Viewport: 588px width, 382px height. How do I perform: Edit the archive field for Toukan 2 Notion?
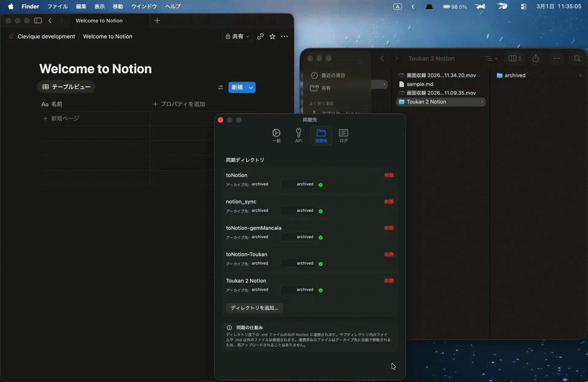[298, 290]
